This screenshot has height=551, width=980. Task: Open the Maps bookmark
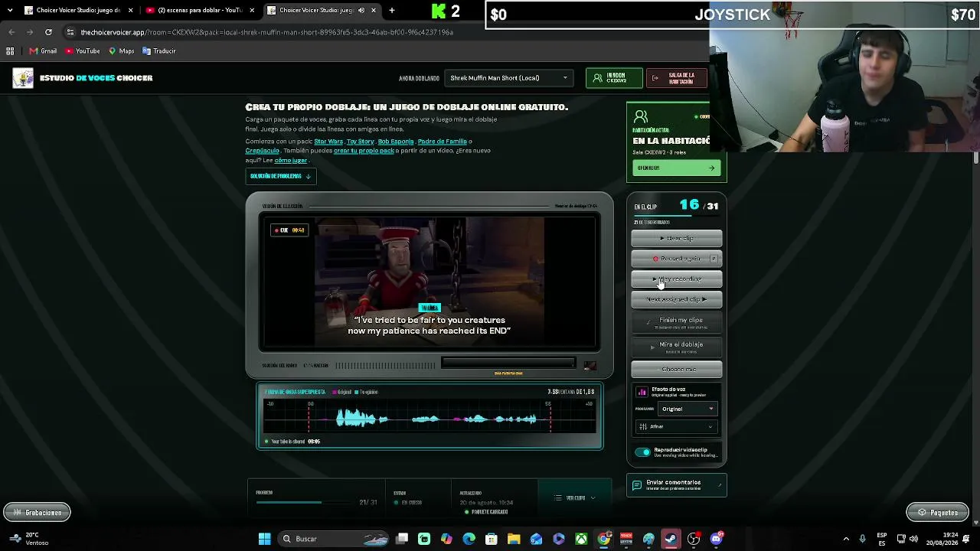[122, 51]
